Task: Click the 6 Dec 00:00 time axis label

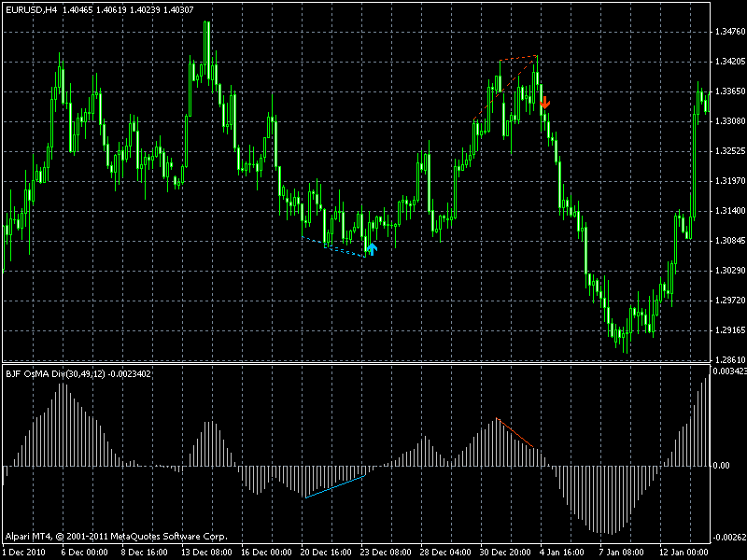Action: [x=84, y=553]
